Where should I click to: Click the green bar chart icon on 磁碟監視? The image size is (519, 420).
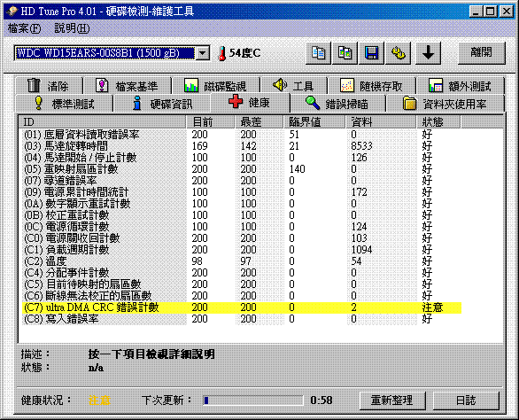[191, 85]
